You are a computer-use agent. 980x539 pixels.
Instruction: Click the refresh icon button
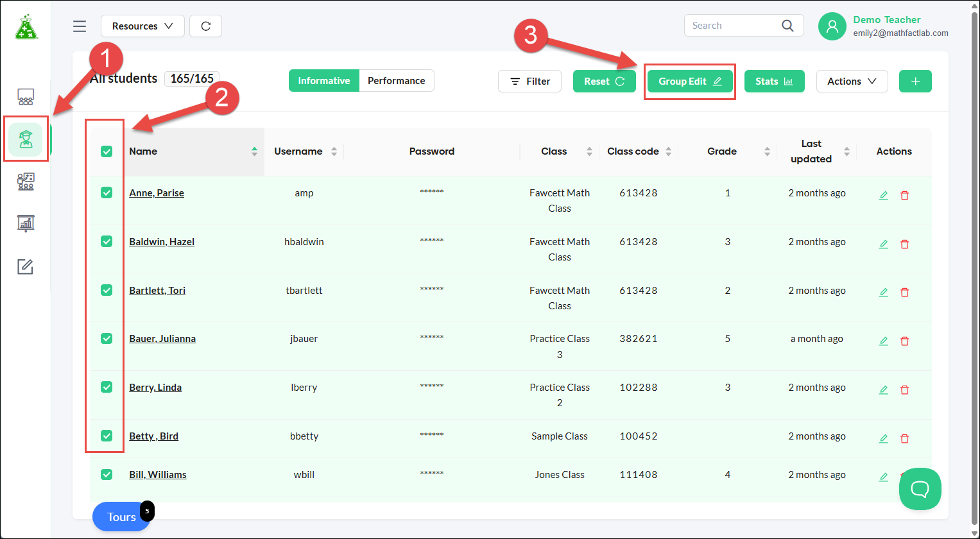click(x=206, y=26)
